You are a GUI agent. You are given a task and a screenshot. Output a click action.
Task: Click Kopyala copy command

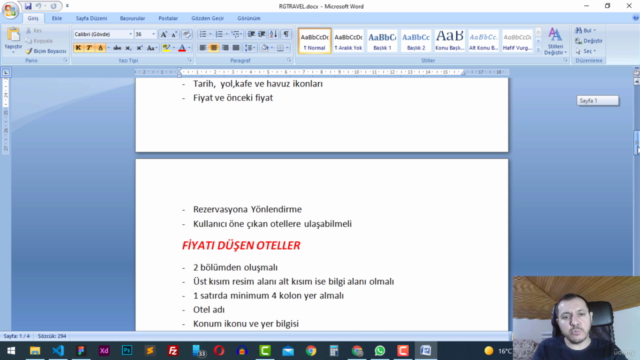39,41
